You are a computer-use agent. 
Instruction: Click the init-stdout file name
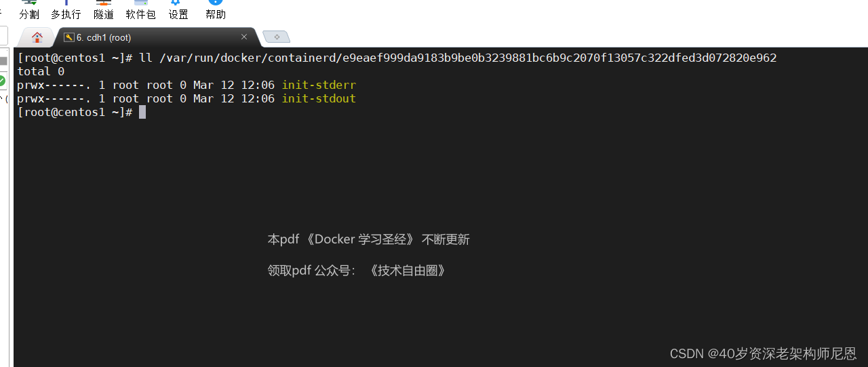click(319, 98)
